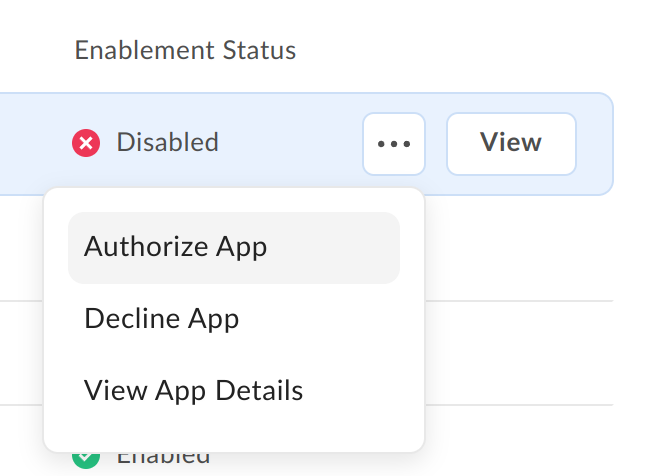This screenshot has width=653, height=476.
Task: Click the green Enabled checkmark icon
Action: (87, 458)
